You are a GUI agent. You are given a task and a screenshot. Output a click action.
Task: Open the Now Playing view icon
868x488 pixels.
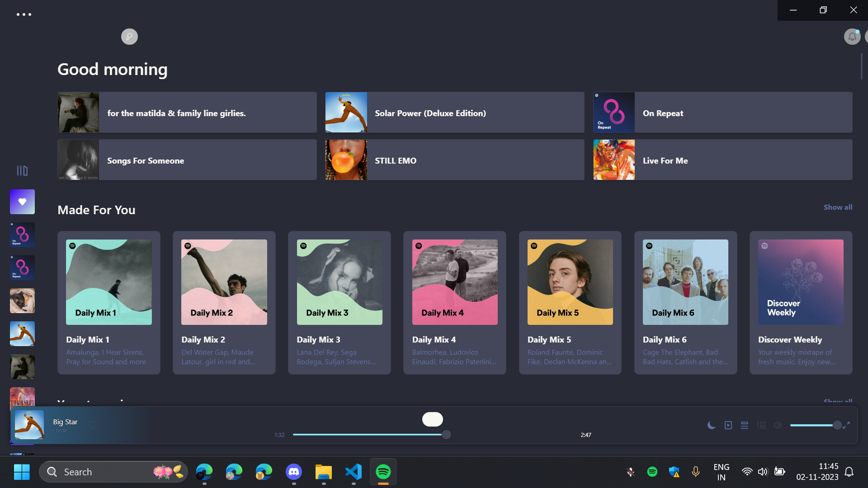pyautogui.click(x=728, y=425)
